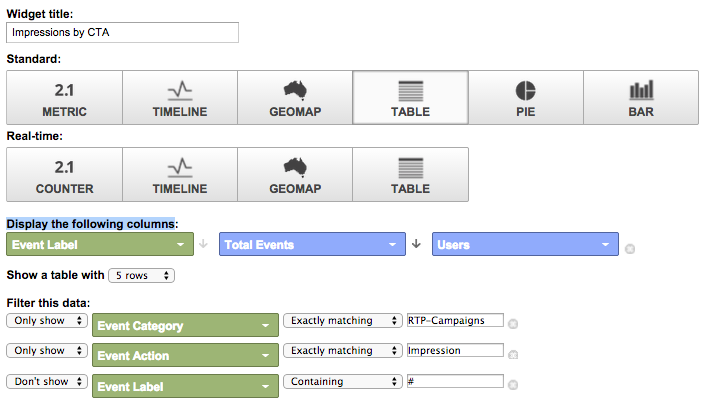Remove the Users column
The height and width of the screenshot is (401, 703).
(630, 248)
